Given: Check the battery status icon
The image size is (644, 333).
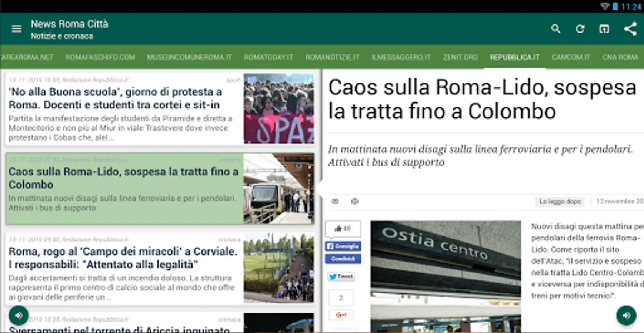Looking at the screenshot, I should click(615, 7).
